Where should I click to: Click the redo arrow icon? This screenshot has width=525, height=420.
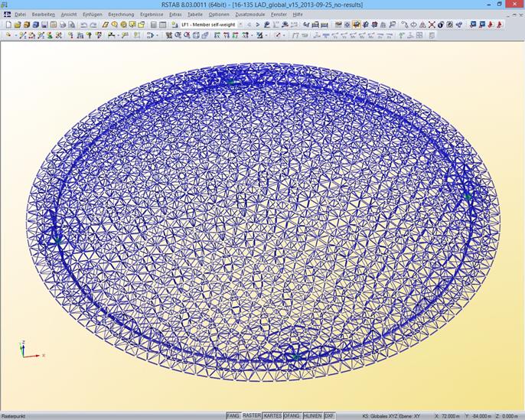click(93, 24)
